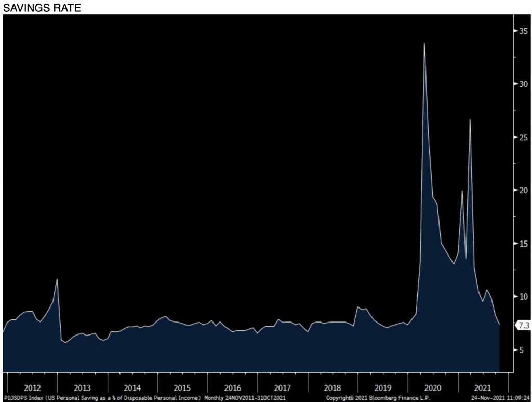This screenshot has height=402, width=532.
Task: Click the SAVINGS RATE chart title
Action: pyautogui.click(x=37, y=7)
